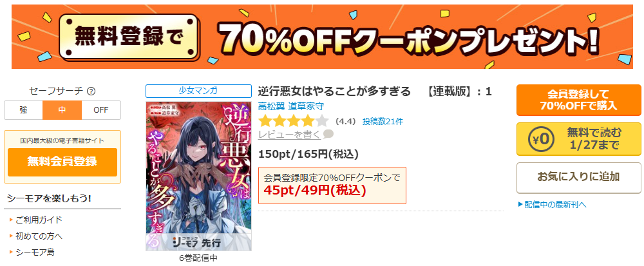Click 会員登録して70%OFFで購入 button
The image size is (644, 266).
[x=579, y=100]
